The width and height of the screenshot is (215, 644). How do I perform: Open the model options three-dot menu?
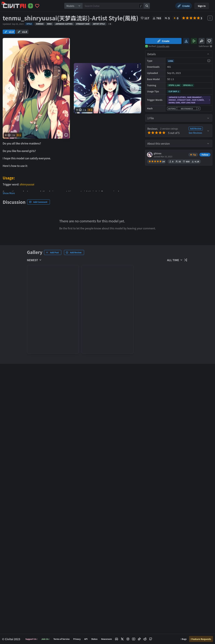pos(210,18)
